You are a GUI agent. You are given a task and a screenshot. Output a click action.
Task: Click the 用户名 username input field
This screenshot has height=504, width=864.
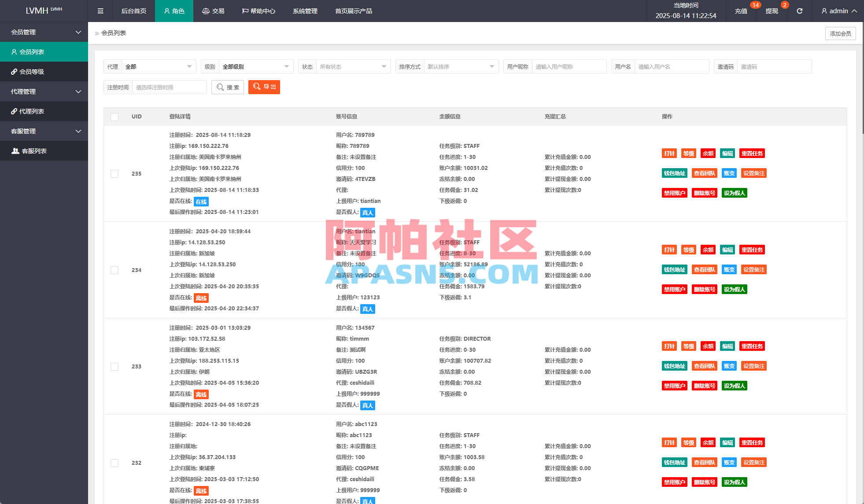coord(672,66)
